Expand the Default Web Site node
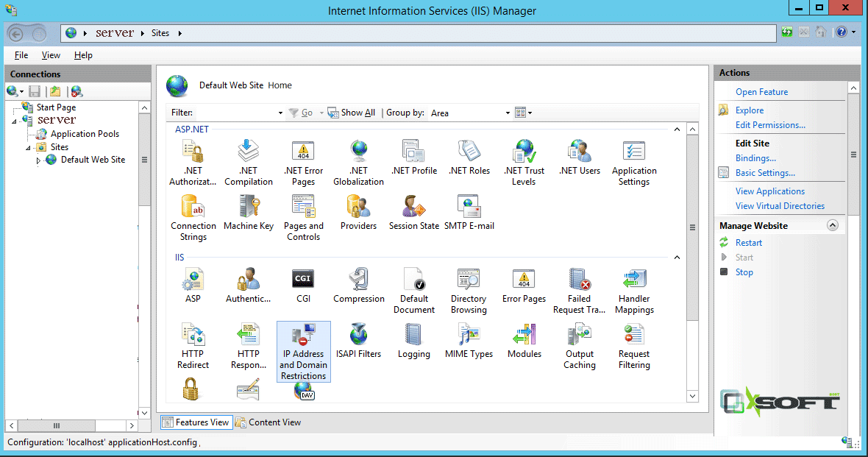This screenshot has height=457, width=868. pos(38,160)
